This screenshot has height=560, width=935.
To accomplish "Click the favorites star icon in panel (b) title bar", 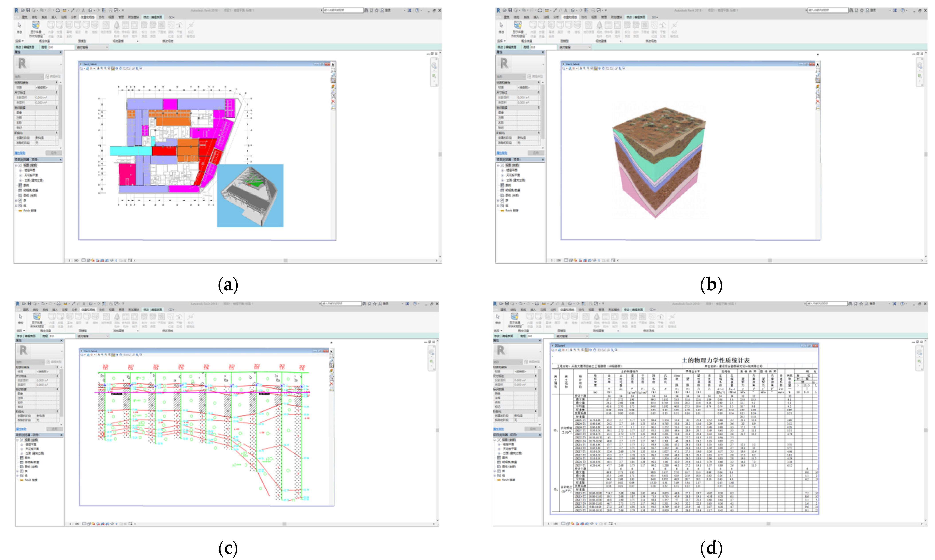I will click(862, 10).
